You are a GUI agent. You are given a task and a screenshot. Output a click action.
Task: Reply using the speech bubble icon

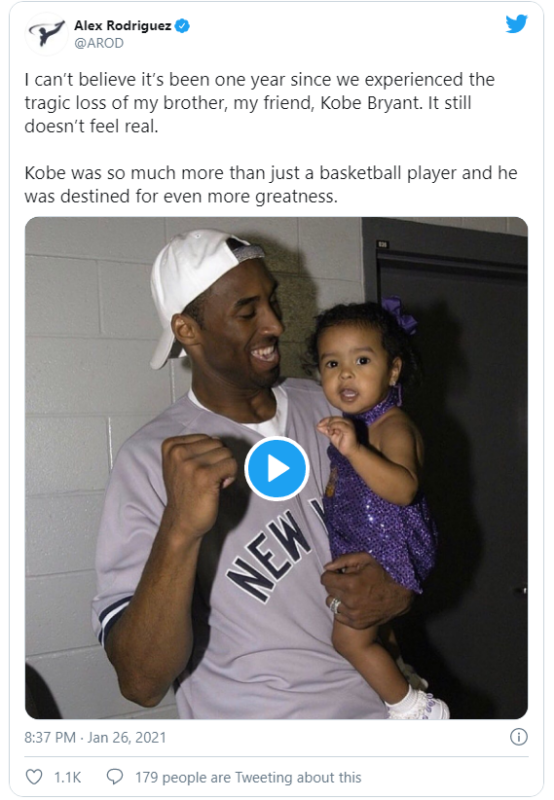[114, 777]
